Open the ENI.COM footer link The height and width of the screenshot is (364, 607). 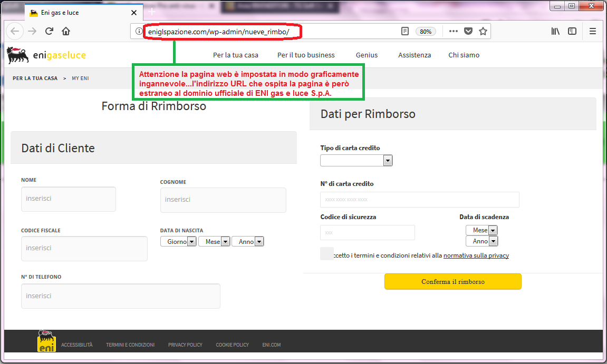click(272, 345)
